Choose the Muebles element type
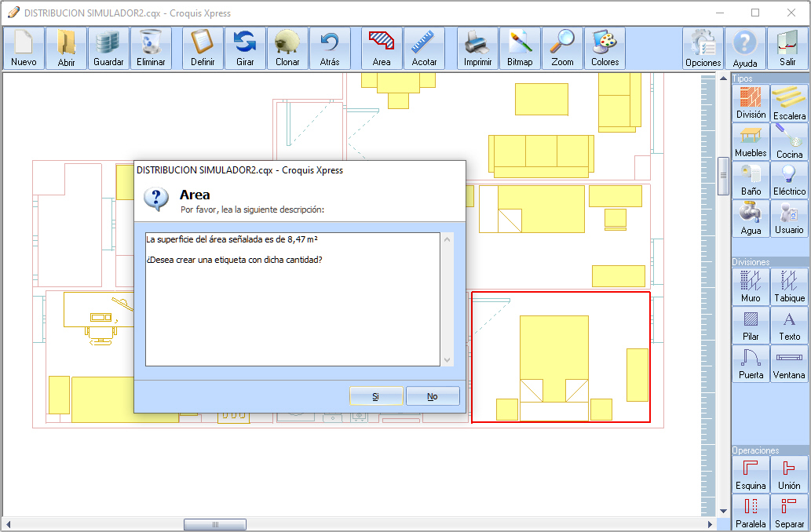Viewport: 811px width, 532px height. pyautogui.click(x=751, y=141)
